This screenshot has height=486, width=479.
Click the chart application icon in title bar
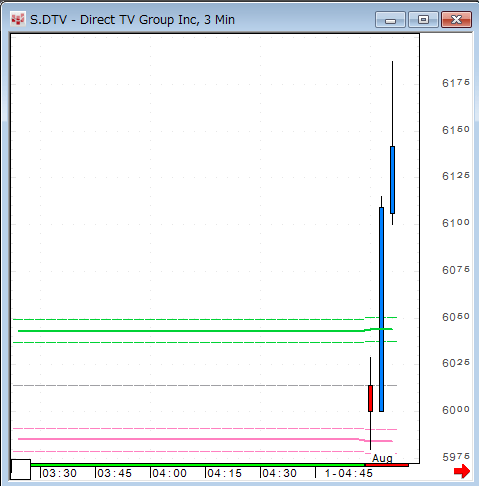pyautogui.click(x=18, y=19)
